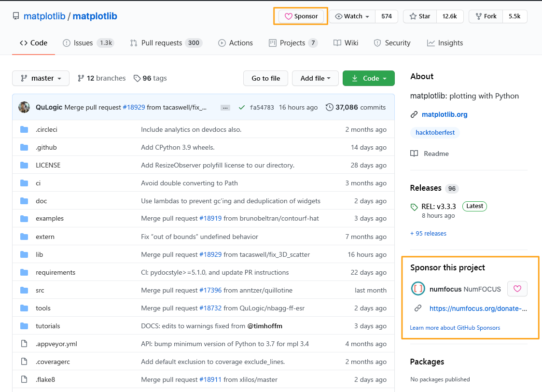Open the Wiki tab
Screen dimensions: 542x392
point(346,43)
